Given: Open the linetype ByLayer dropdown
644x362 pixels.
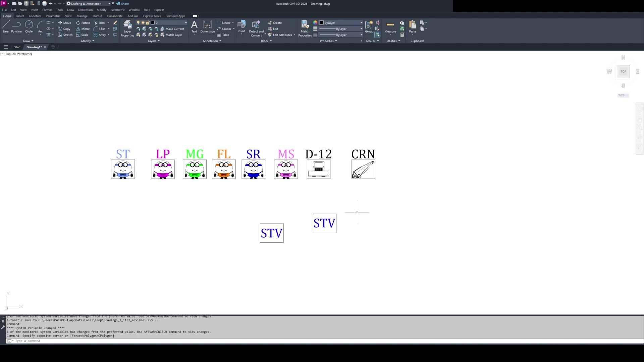Looking at the screenshot, I should click(341, 35).
